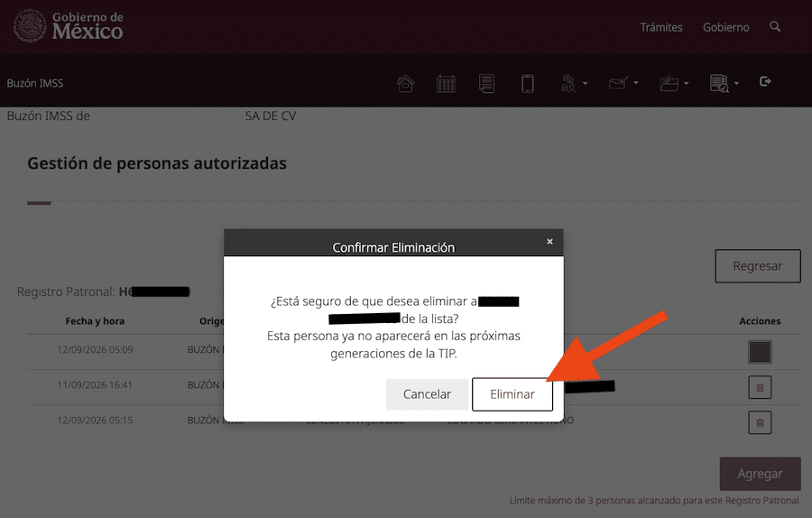Expand the envelope signature icon dropdown
The image size is (812, 518).
coord(623,83)
